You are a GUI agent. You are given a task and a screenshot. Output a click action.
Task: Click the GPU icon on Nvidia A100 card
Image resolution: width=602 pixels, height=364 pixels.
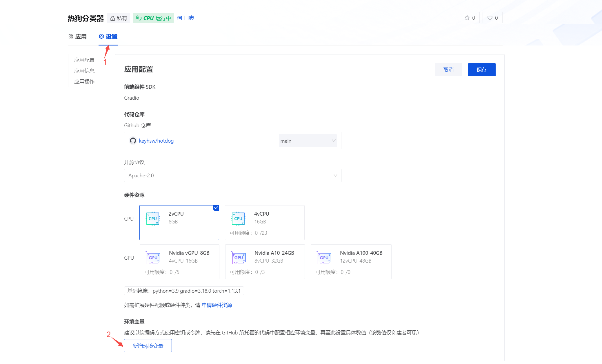[324, 257]
